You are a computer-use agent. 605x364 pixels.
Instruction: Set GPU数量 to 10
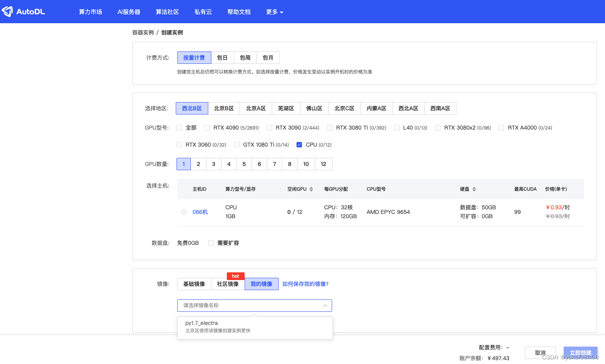[x=306, y=164]
